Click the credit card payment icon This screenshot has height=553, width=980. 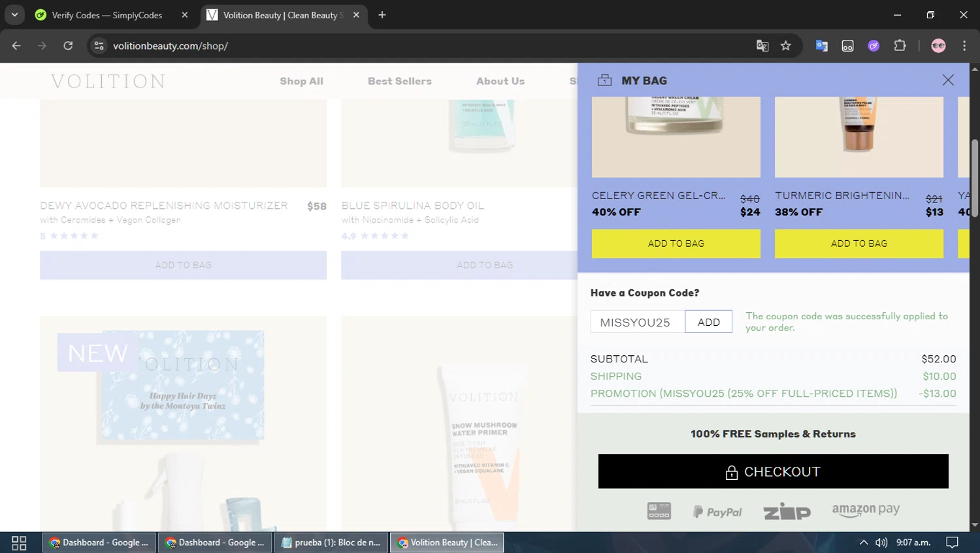[659, 511]
